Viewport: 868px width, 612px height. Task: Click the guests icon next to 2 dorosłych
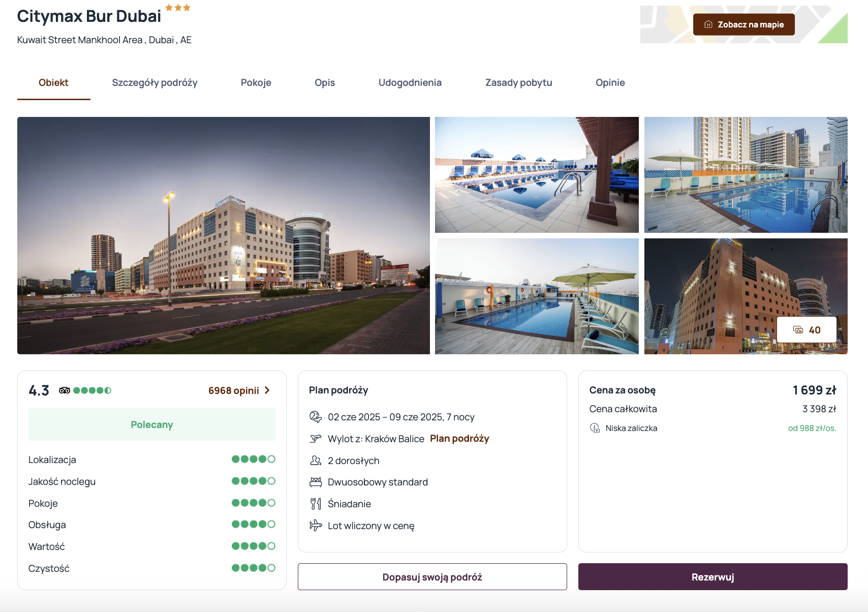tap(316, 461)
